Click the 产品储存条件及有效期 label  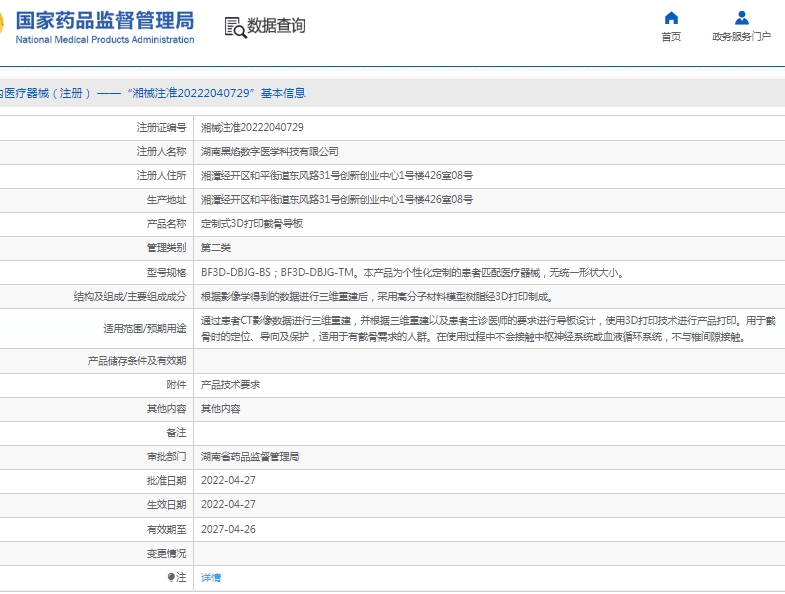point(137,361)
